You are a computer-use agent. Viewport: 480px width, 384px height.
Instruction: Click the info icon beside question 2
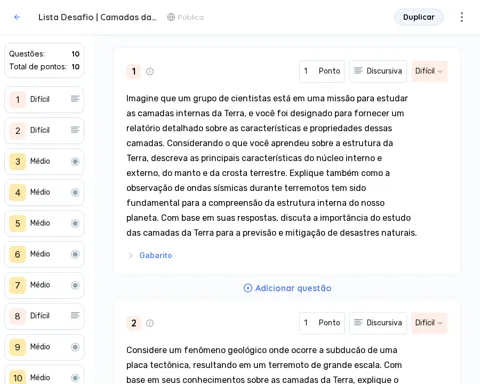click(x=150, y=323)
